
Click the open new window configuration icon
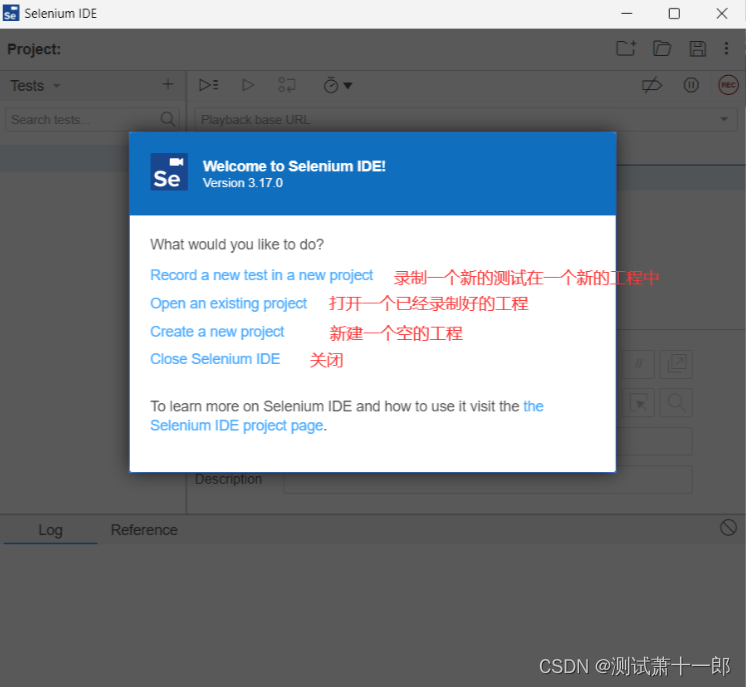point(677,364)
